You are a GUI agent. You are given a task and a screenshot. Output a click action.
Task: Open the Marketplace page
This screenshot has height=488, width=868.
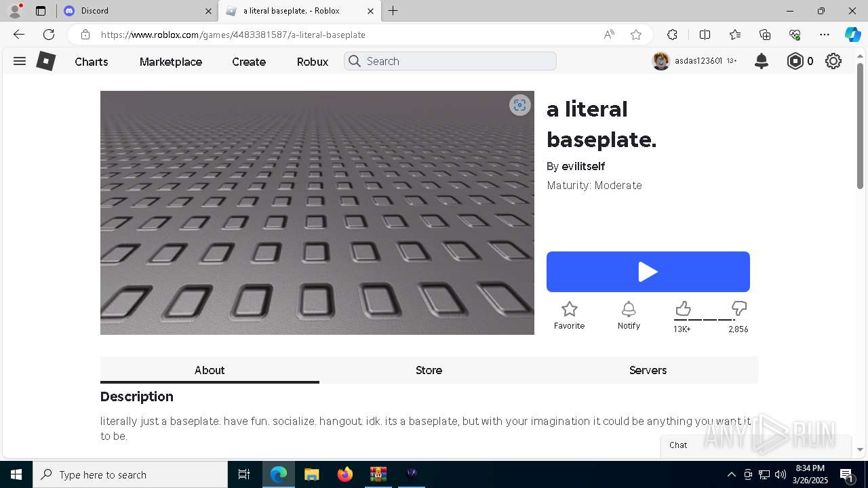(x=171, y=62)
